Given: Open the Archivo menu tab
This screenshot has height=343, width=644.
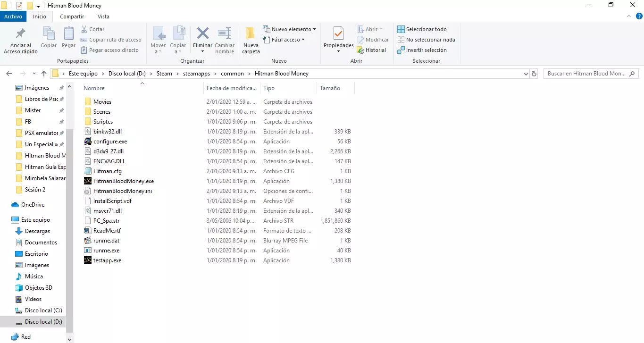Looking at the screenshot, I should point(13,17).
